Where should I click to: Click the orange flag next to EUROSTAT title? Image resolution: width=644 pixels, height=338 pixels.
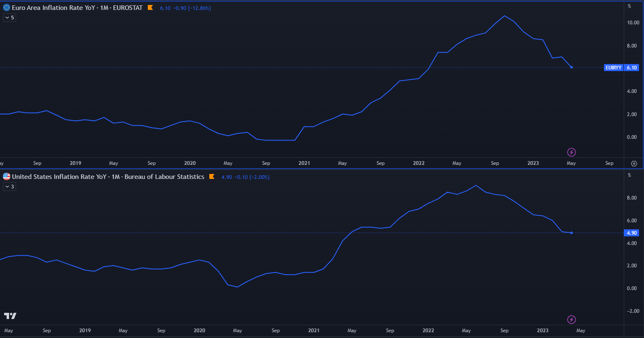tap(150, 7)
